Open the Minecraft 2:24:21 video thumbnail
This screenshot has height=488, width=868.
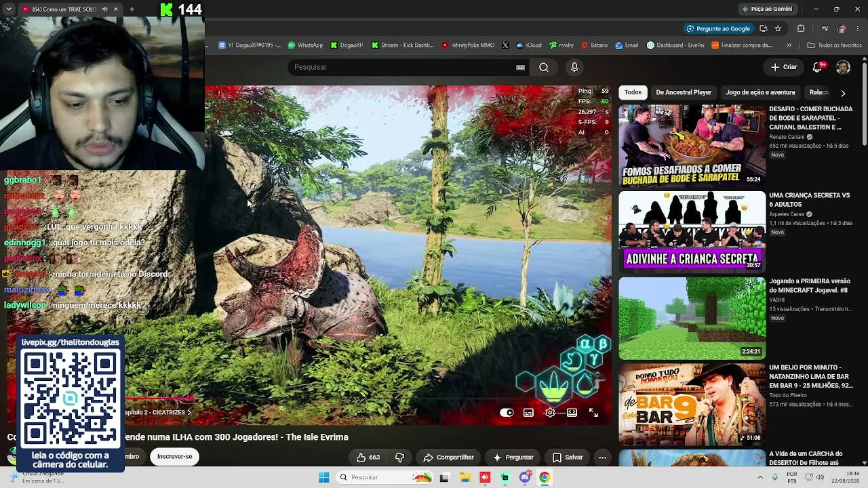click(x=692, y=318)
